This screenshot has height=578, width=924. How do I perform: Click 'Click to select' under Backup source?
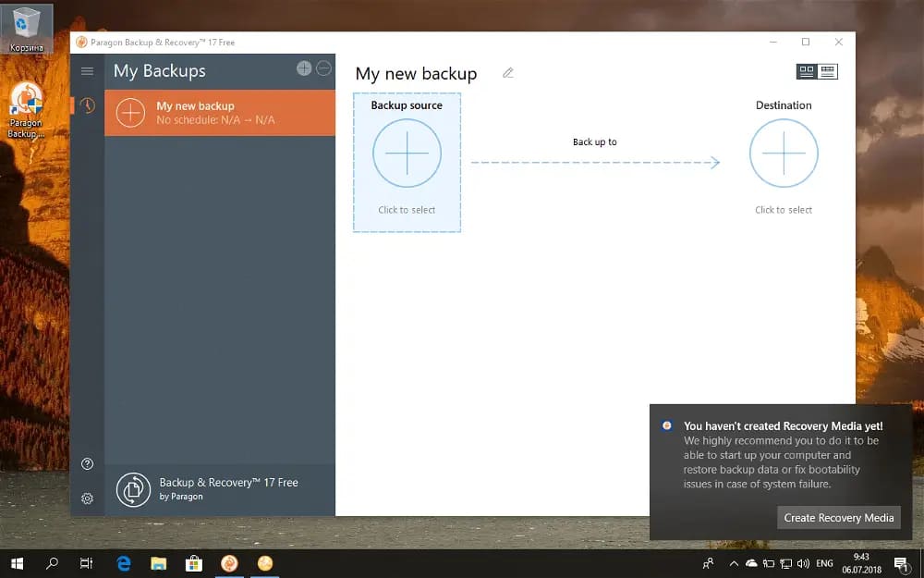coord(407,210)
